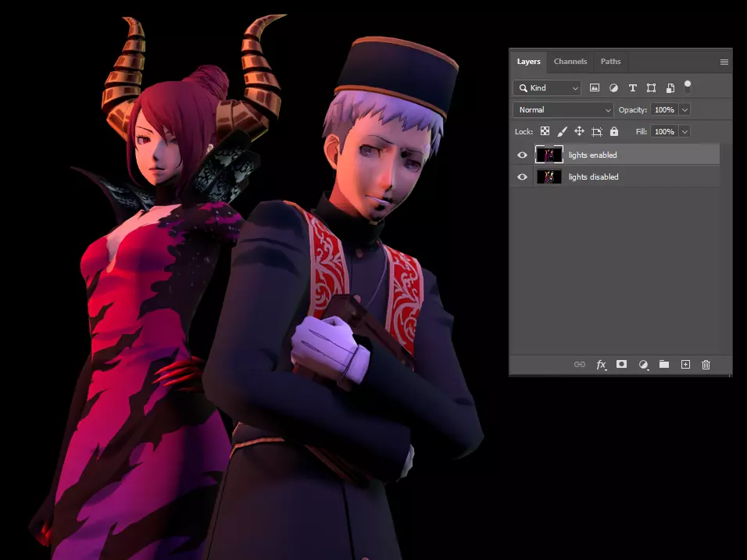The image size is (747, 560).
Task: Filter layers by pixel layers icon
Action: point(595,87)
